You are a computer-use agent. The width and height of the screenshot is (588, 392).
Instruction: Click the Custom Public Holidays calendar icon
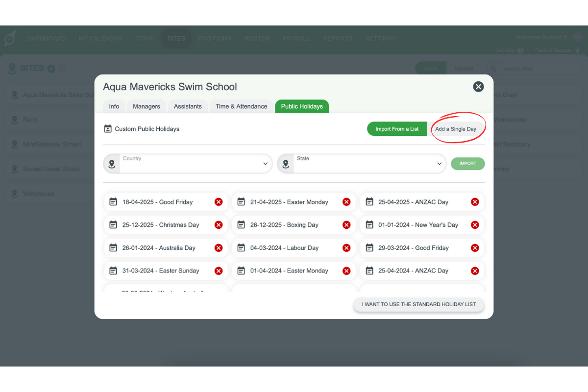tap(108, 129)
